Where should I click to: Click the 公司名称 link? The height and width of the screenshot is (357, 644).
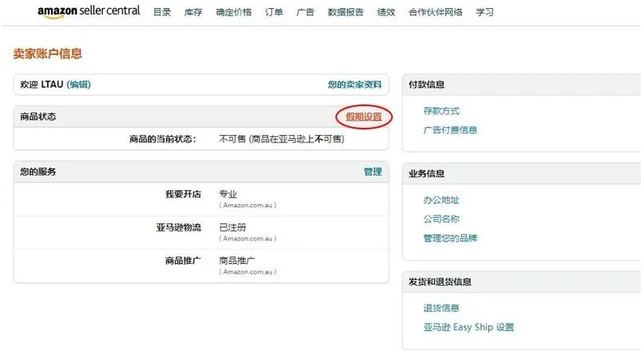(441, 219)
